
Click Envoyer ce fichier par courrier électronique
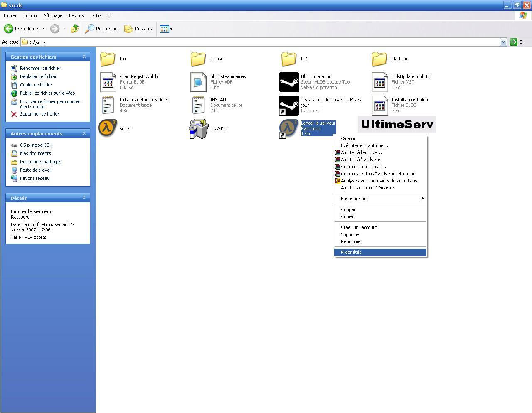50,104
